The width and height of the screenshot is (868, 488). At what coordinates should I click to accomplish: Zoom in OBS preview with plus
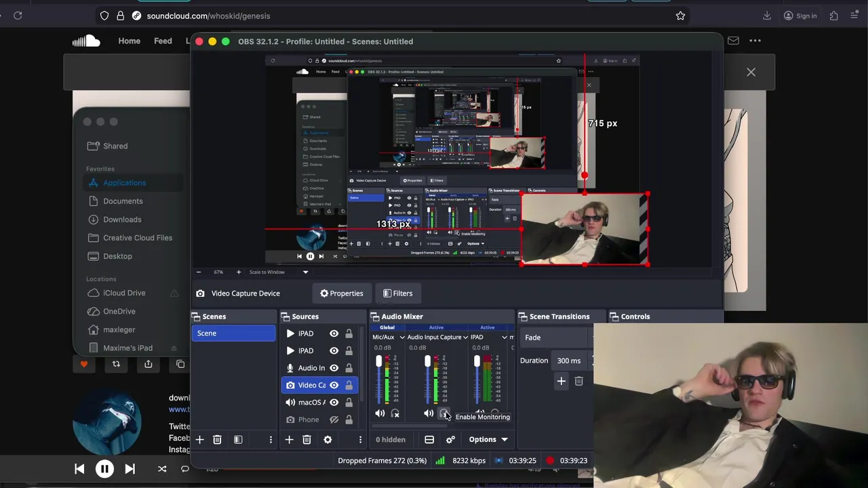pyautogui.click(x=238, y=272)
